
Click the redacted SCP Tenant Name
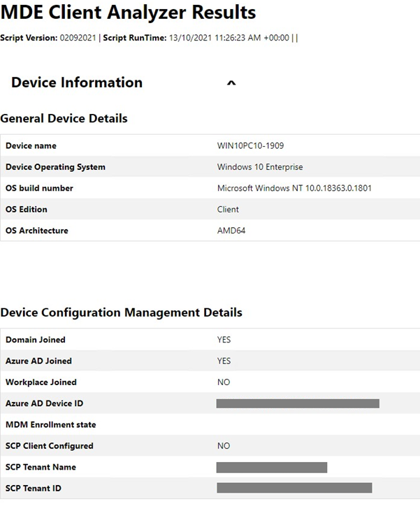point(271,467)
